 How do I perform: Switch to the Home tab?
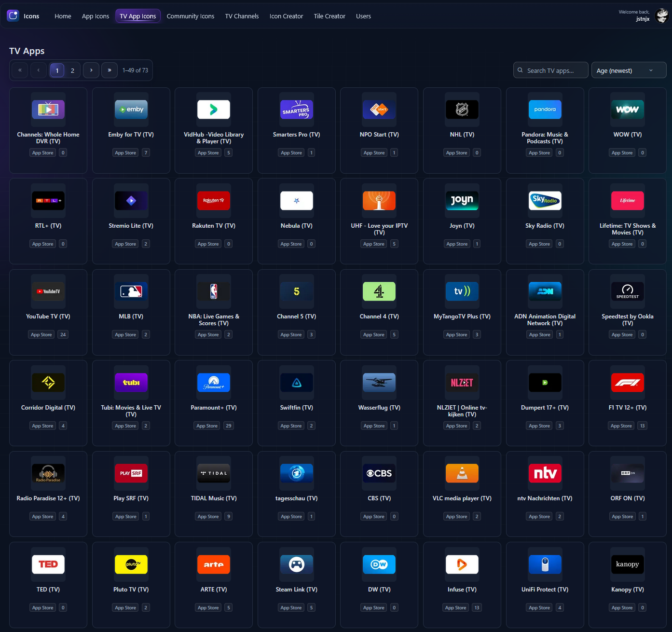pos(63,16)
